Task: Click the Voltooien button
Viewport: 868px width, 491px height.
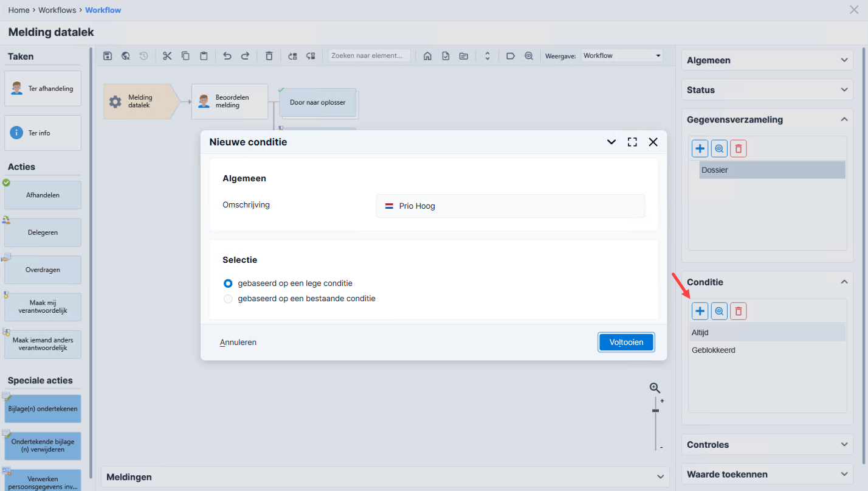Action: (626, 342)
